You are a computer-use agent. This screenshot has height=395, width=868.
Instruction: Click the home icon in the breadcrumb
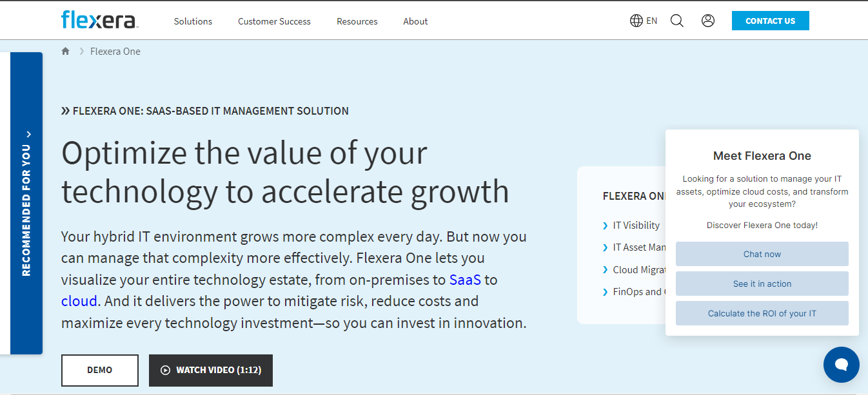[65, 50]
